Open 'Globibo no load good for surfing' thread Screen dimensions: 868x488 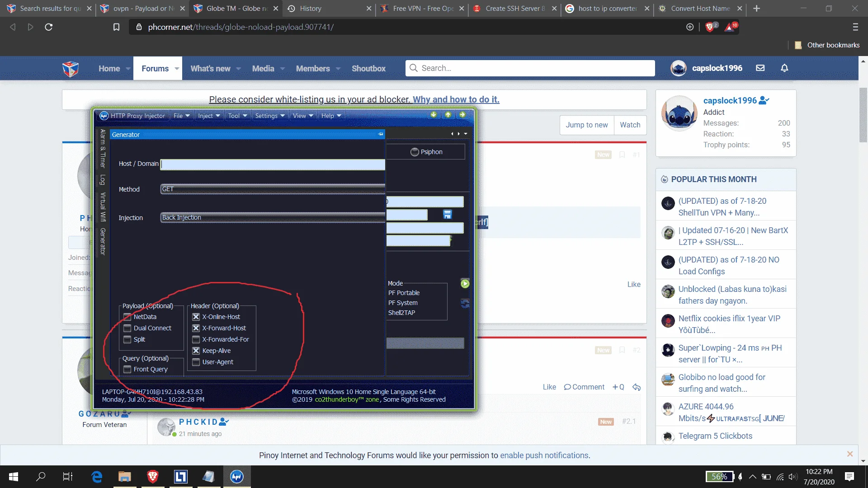722,383
